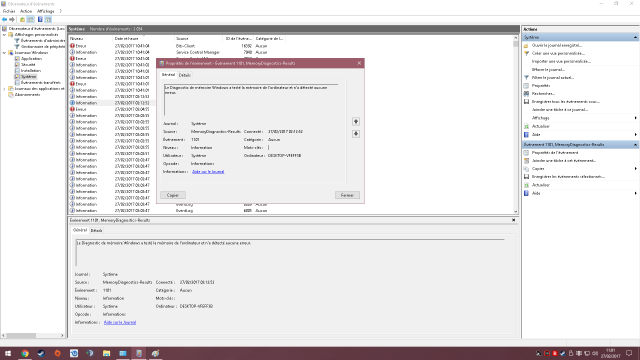Image resolution: width=640 pixels, height=360 pixels.
Task: Toggle the action pane toolbar icon
Action: pyautogui.click(x=48, y=20)
